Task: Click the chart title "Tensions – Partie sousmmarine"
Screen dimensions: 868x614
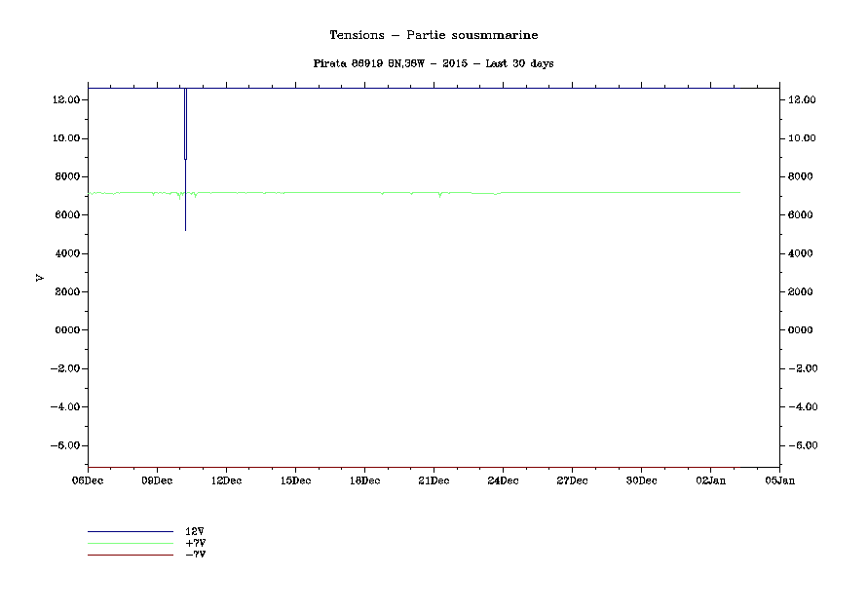Action: coord(434,35)
